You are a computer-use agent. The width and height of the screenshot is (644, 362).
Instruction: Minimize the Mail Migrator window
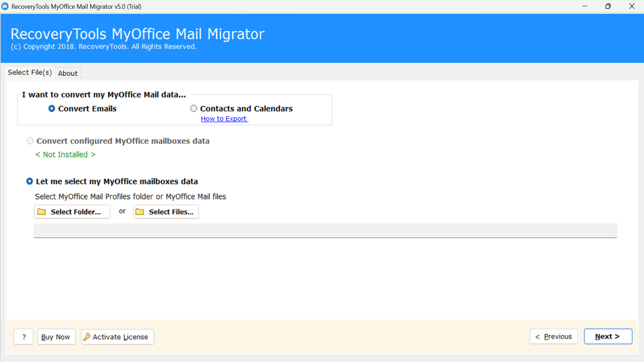click(585, 7)
